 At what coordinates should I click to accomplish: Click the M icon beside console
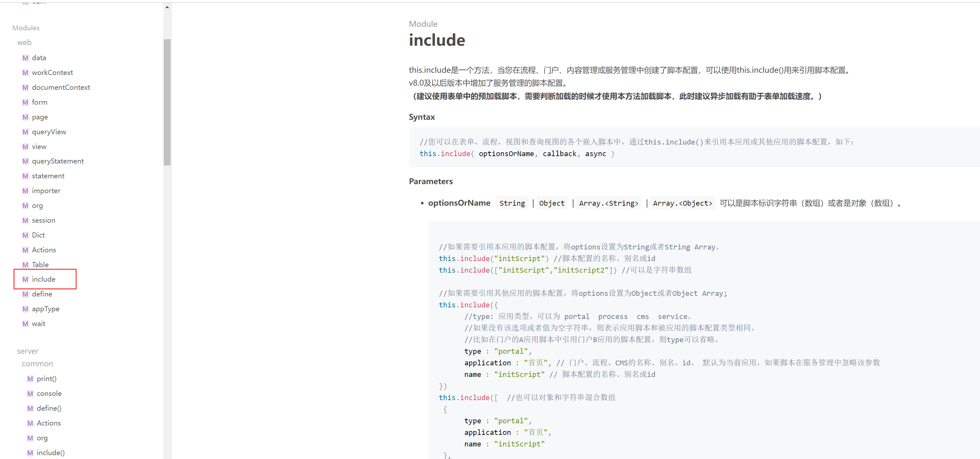[30, 394]
